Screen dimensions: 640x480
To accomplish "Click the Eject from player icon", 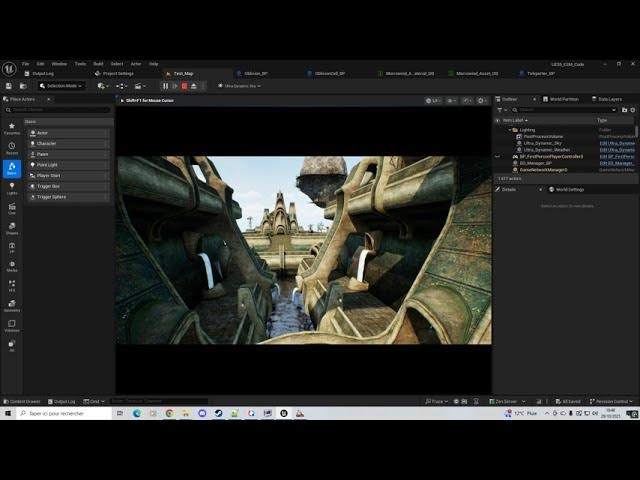I will 193,86.
